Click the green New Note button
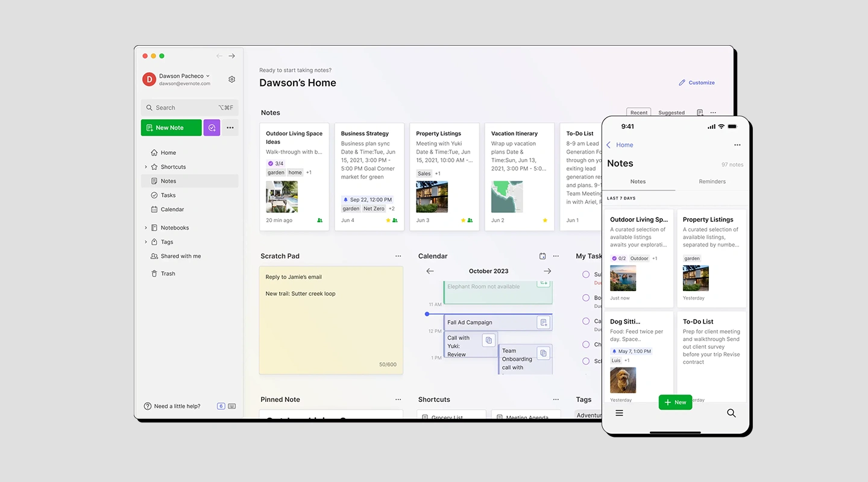The width and height of the screenshot is (868, 482). pos(171,128)
